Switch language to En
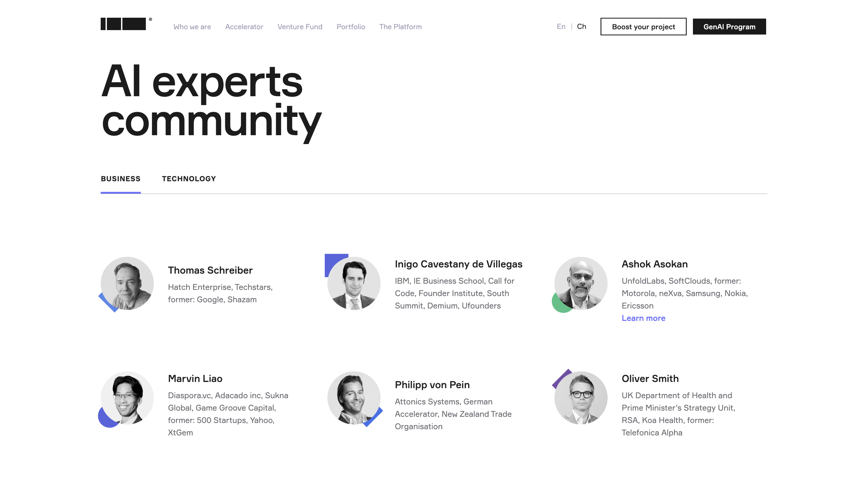868x490 pixels. tap(561, 26)
